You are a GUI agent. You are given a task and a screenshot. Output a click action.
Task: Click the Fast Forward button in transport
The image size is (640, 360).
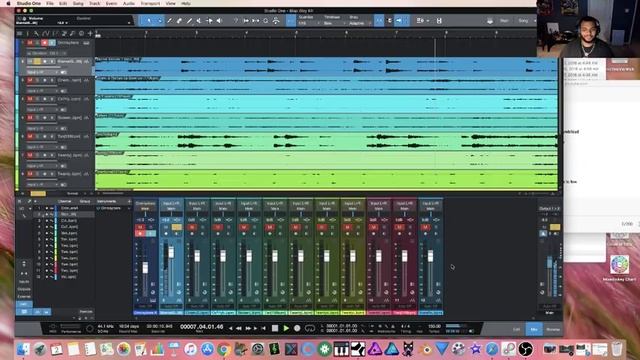[x=248, y=328]
